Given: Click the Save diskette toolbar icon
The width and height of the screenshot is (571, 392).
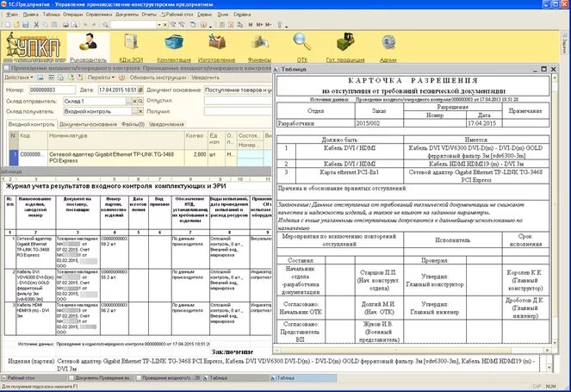Looking at the screenshot, I should [x=25, y=25].
